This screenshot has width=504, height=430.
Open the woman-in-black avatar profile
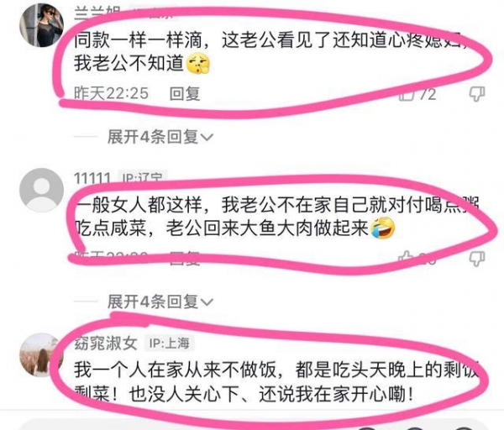[x=41, y=26]
